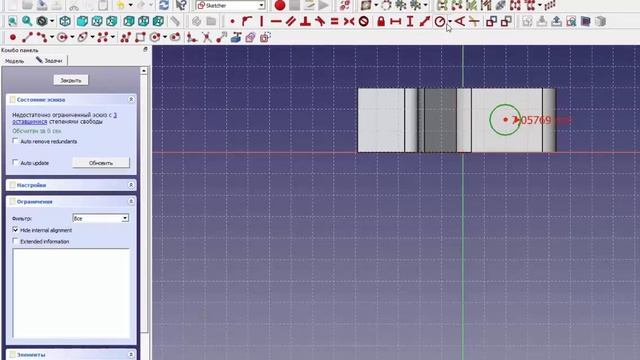640x360 pixels.
Task: Click Fit all view icon
Action: 12,21
